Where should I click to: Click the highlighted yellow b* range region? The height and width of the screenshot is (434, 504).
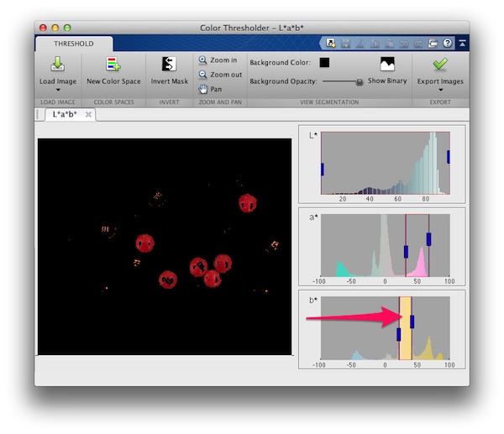point(405,344)
